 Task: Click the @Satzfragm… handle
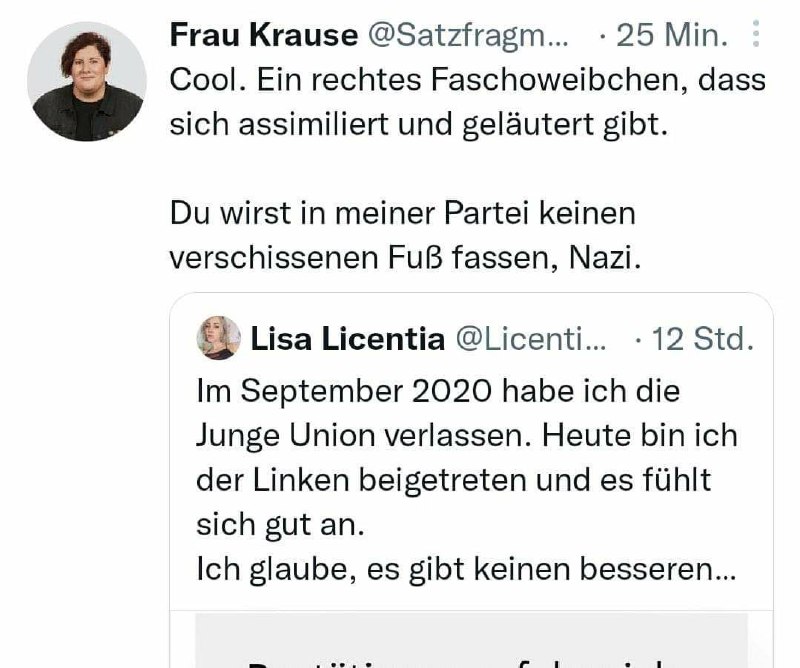click(469, 35)
